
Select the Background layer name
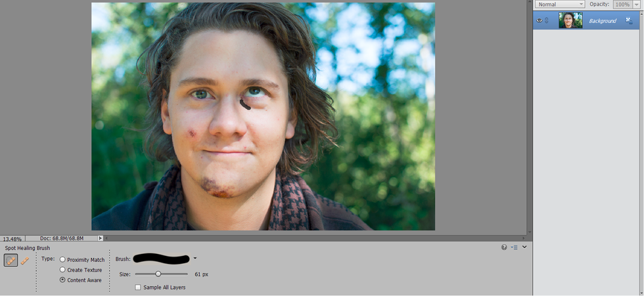[602, 21]
